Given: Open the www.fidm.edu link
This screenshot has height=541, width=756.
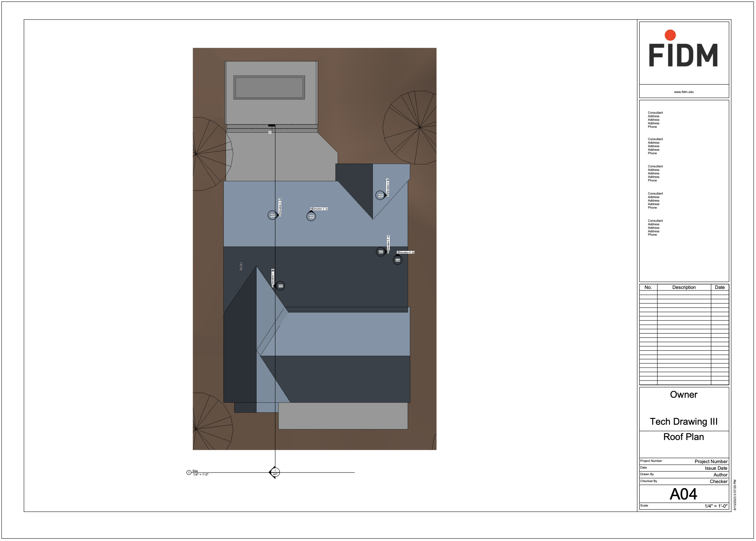Looking at the screenshot, I should click(x=684, y=92).
